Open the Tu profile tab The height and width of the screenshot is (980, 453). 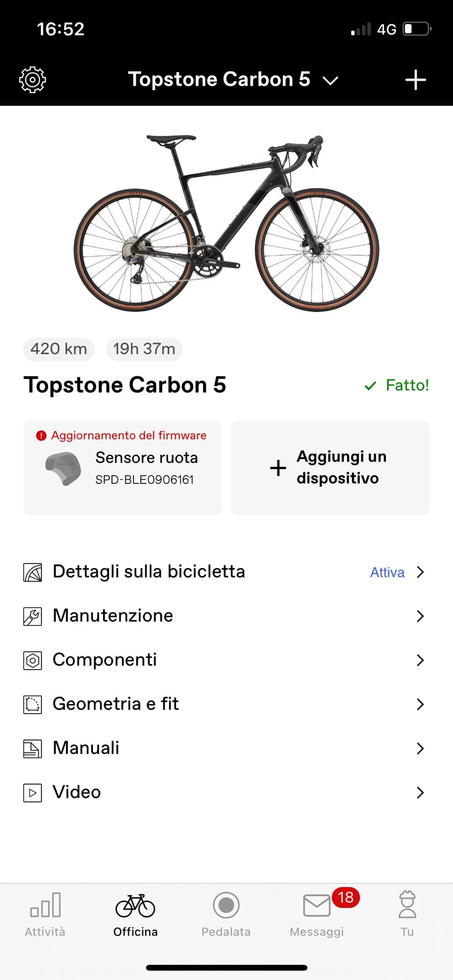point(407,914)
